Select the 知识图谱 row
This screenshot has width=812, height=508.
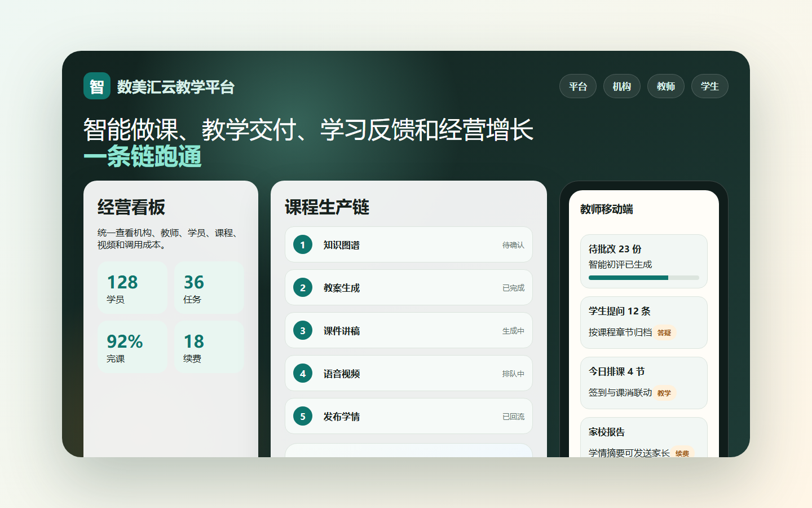point(409,244)
